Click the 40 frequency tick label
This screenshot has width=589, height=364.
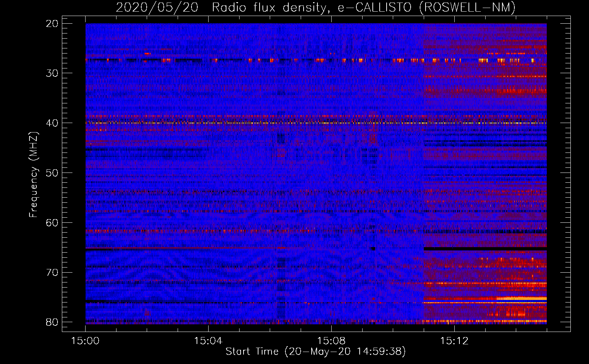[52, 123]
